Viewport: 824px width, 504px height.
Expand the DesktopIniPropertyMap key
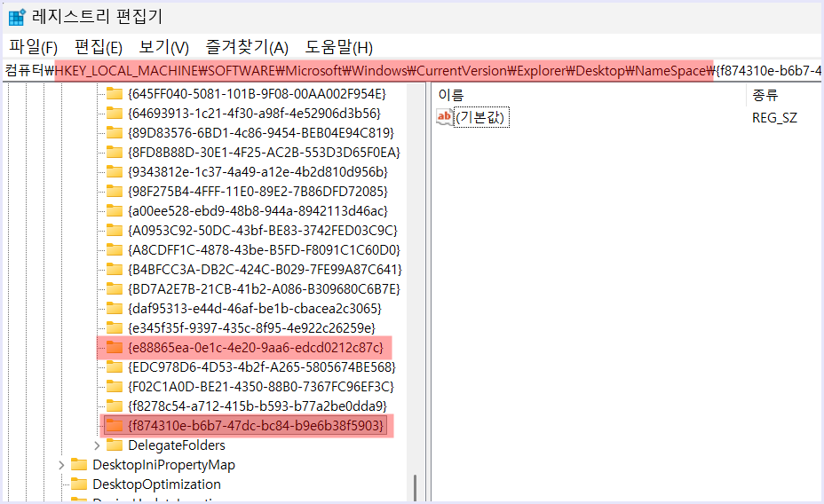(61, 465)
